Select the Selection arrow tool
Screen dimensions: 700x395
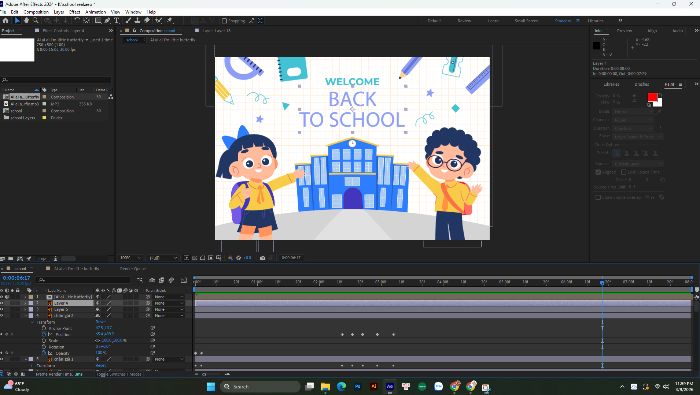click(x=17, y=21)
